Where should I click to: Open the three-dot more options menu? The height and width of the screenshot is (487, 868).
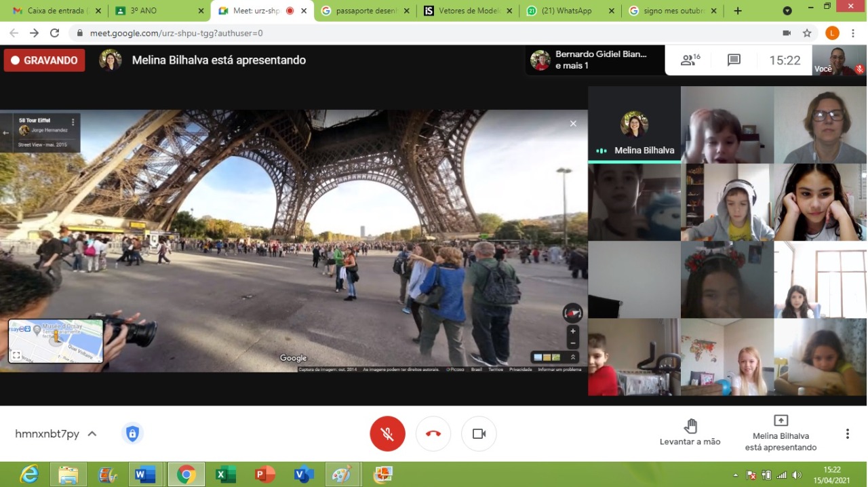[847, 433]
